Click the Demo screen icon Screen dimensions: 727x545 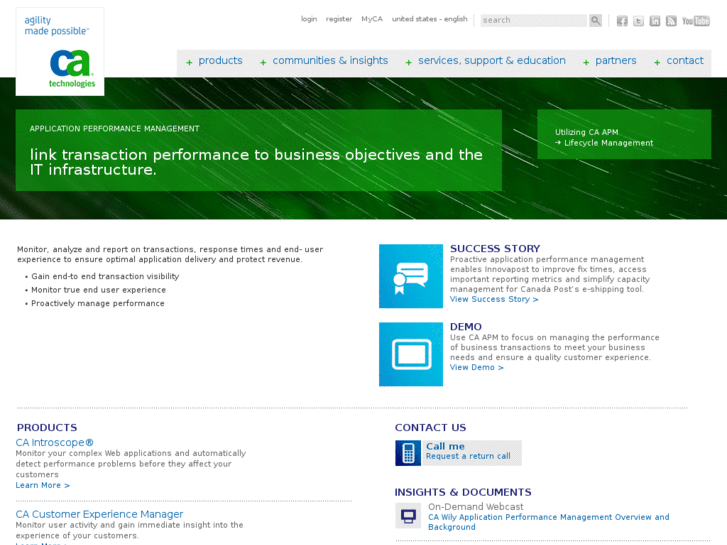tap(411, 354)
